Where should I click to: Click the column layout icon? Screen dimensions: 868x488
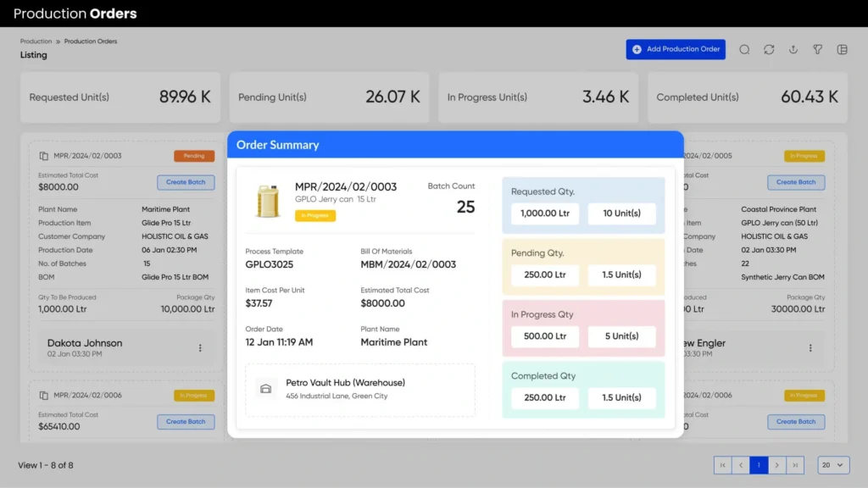pyautogui.click(x=842, y=49)
